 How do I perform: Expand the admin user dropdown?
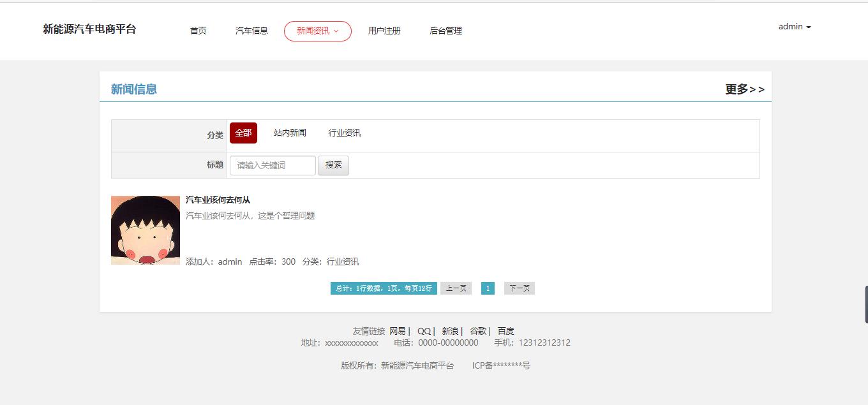pos(794,27)
